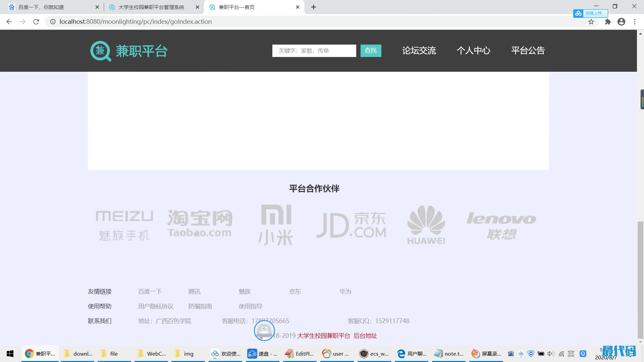
Task: Click the HUAWEI partner logo
Action: click(x=426, y=225)
